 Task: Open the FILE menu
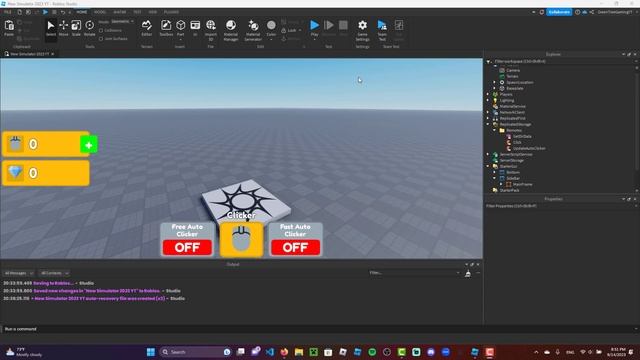(8, 12)
